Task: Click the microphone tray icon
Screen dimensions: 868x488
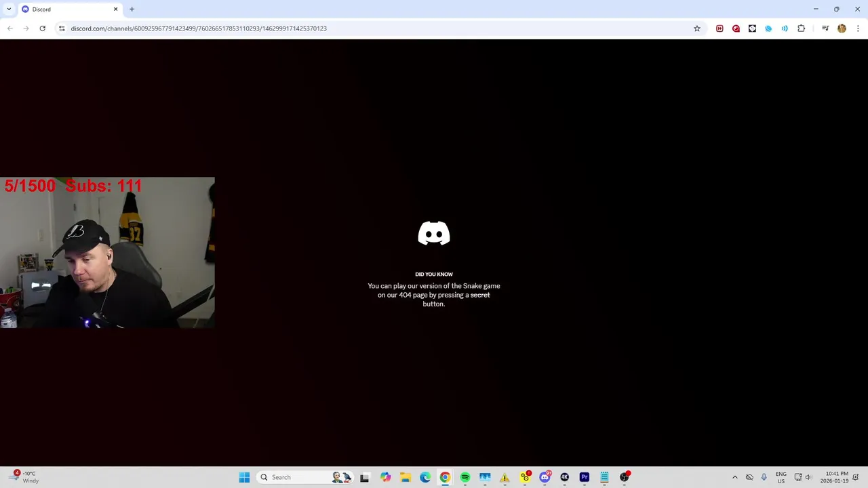Action: click(764, 477)
